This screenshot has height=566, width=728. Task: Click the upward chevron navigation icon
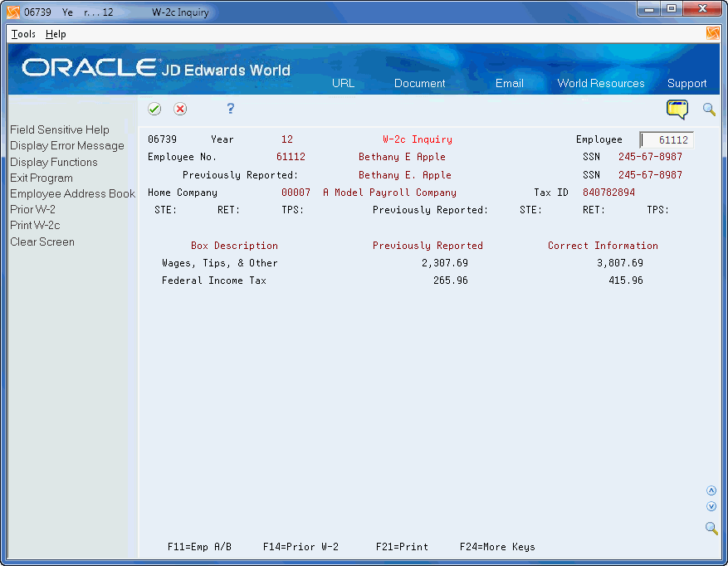pos(711,490)
